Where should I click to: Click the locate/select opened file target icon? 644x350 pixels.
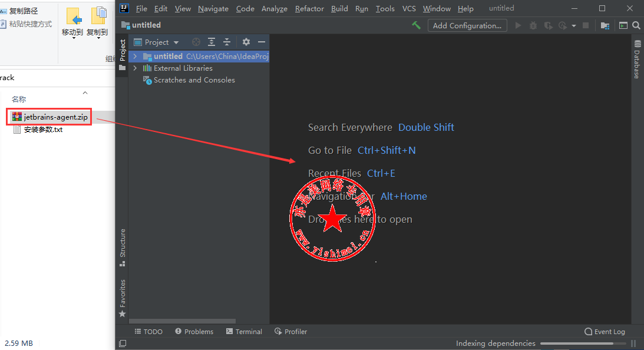tap(196, 42)
